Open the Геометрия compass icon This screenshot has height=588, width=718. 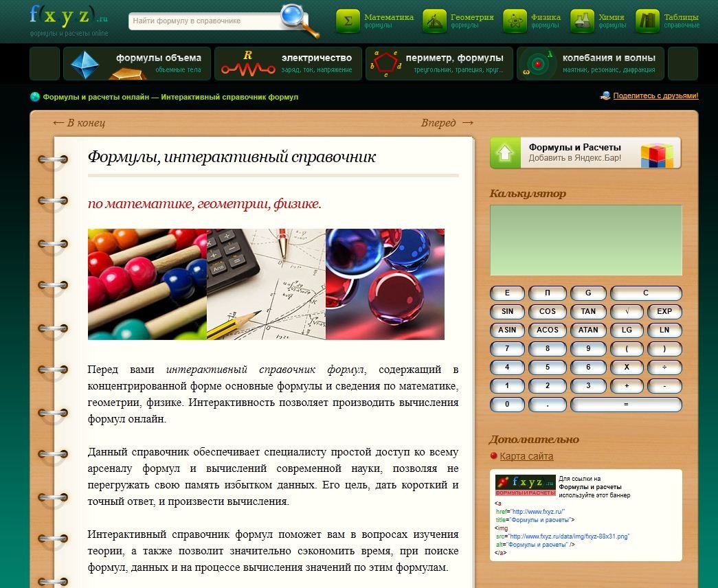pos(434,21)
